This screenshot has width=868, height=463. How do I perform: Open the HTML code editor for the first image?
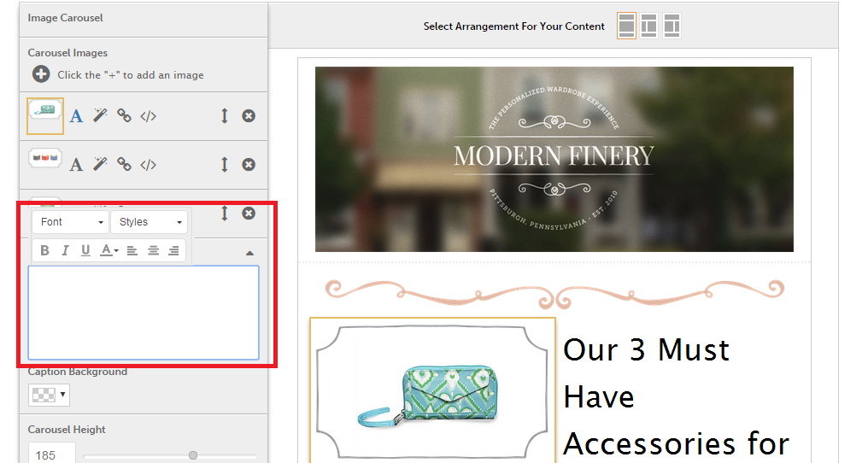(x=148, y=116)
